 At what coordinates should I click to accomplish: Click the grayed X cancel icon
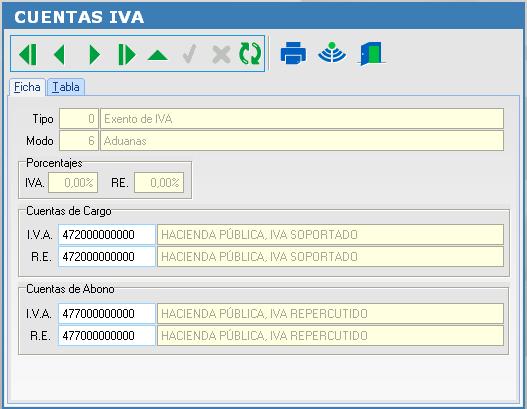click(221, 54)
